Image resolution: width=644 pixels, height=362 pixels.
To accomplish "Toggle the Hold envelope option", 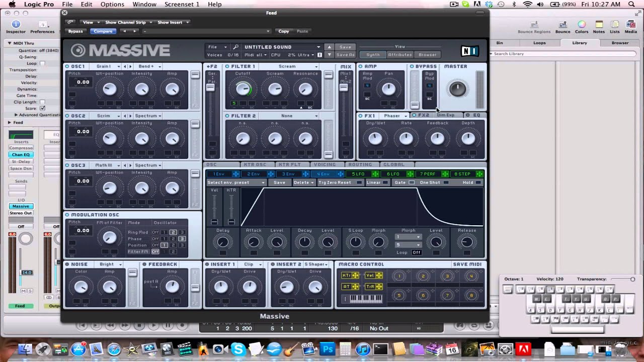I will pyautogui.click(x=478, y=183).
